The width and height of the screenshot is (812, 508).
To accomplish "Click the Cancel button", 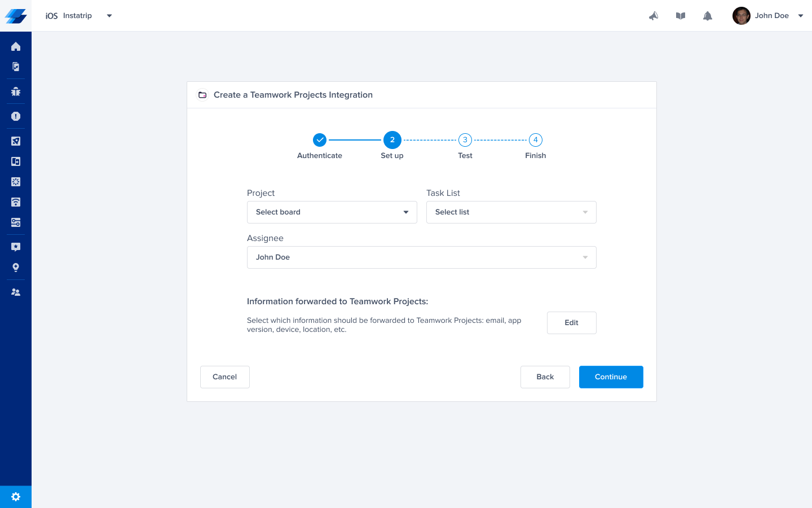I will 225,377.
